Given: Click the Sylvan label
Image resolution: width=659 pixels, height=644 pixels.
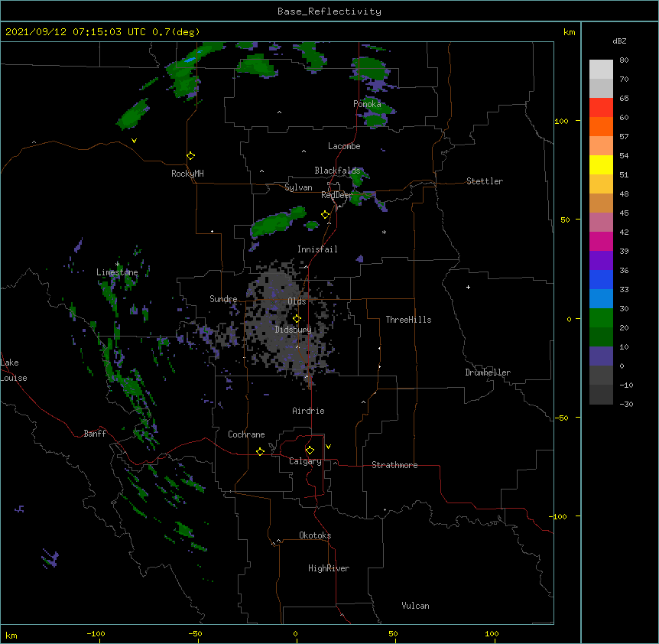Looking at the screenshot, I should [298, 187].
